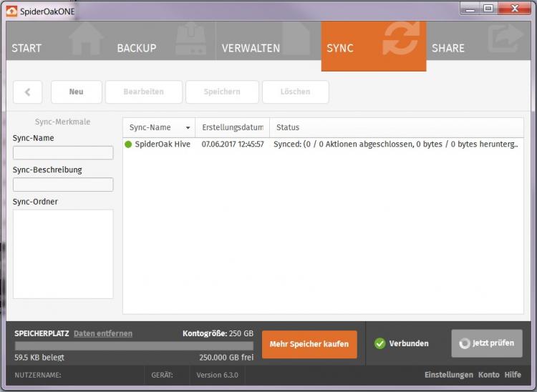537x392 pixels.
Task: Click the Share arrow icon
Action: point(505,40)
